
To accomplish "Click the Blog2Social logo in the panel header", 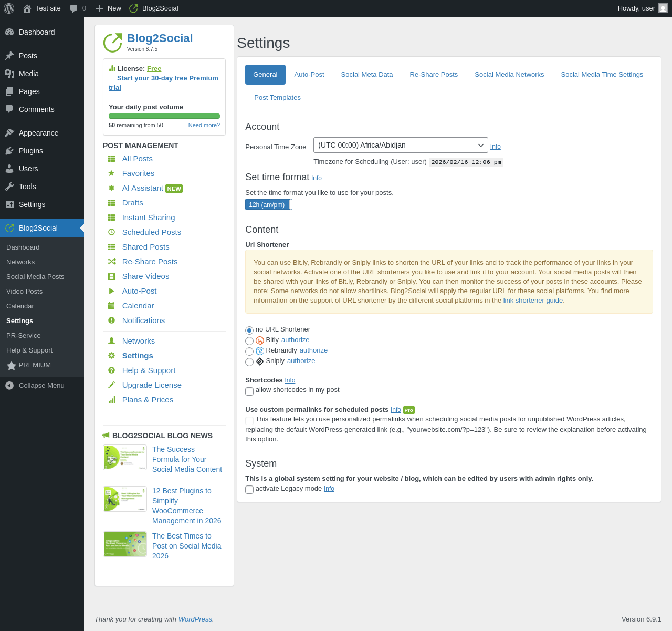I will coord(112,43).
